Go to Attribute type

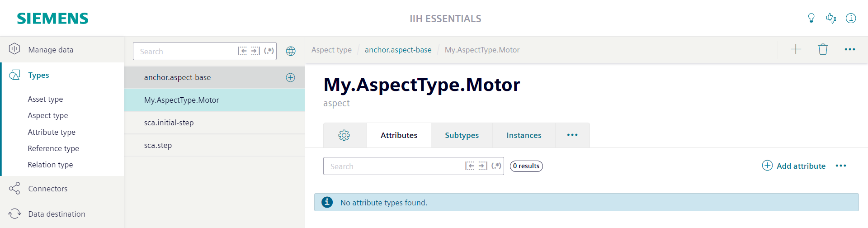[x=52, y=132]
